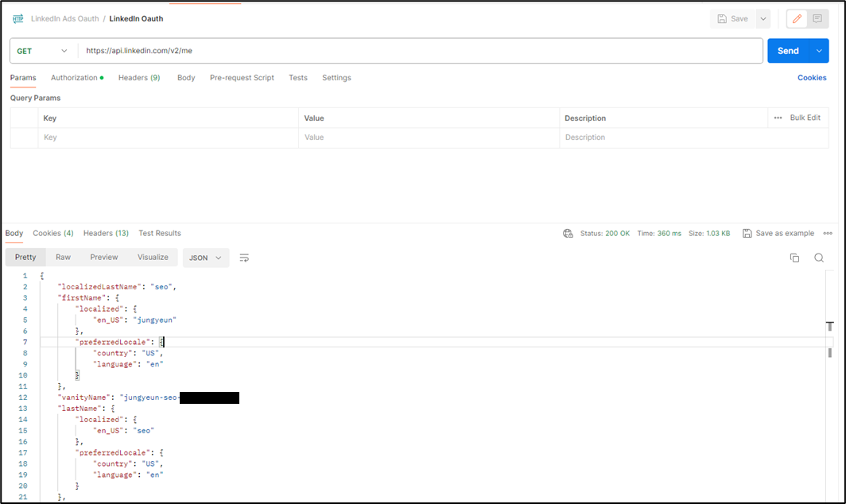Viewport: 846px width, 504px height.
Task: Click line number 12 in the gutter
Action: [x=22, y=397]
